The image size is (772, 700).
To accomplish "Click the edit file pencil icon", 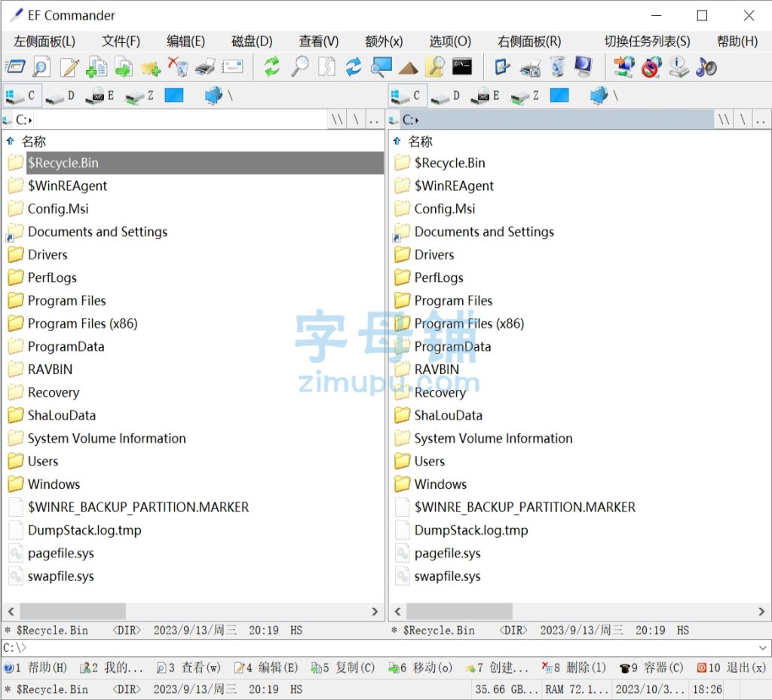I will [x=69, y=67].
